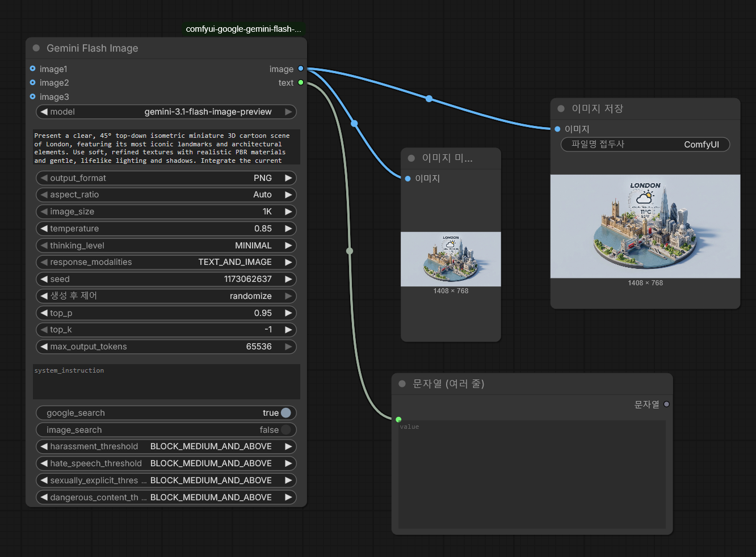Click midpoint dot on link to preview node
This screenshot has height=557, width=756.
coord(354,123)
